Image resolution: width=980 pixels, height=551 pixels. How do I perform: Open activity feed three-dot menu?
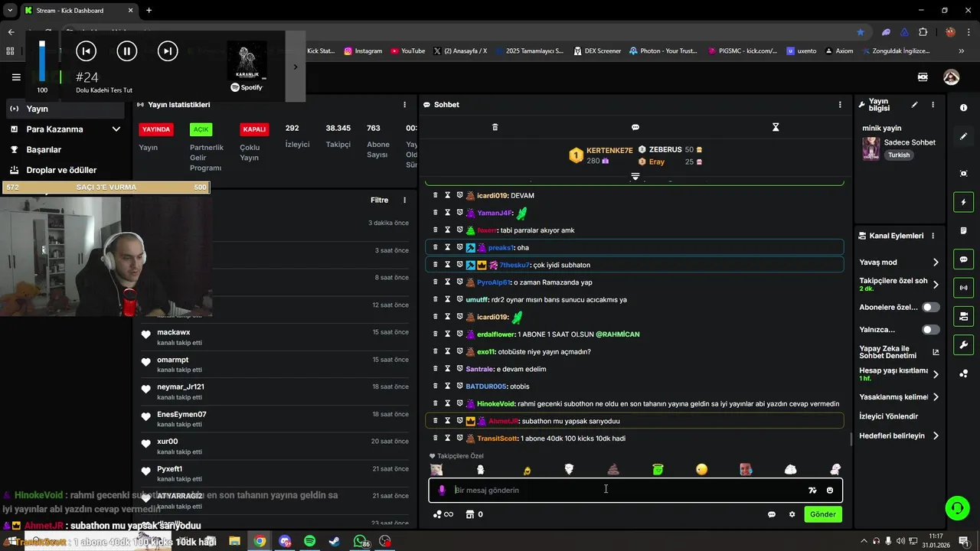pyautogui.click(x=405, y=201)
